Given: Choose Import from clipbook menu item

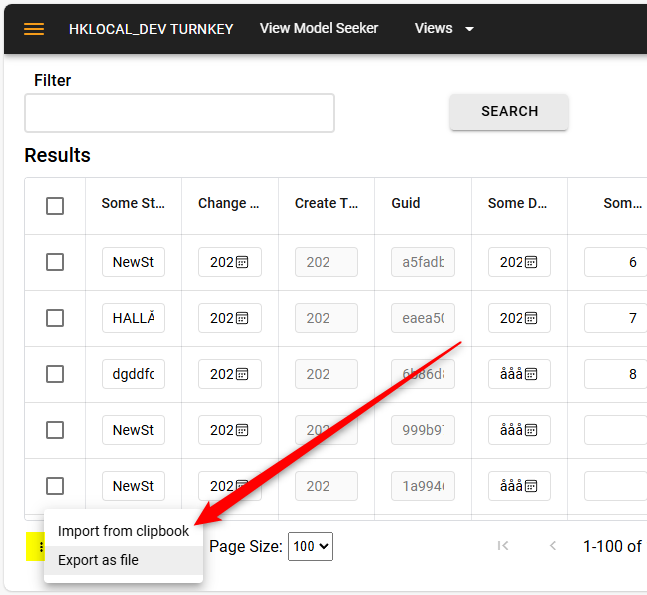Looking at the screenshot, I should pos(123,531).
